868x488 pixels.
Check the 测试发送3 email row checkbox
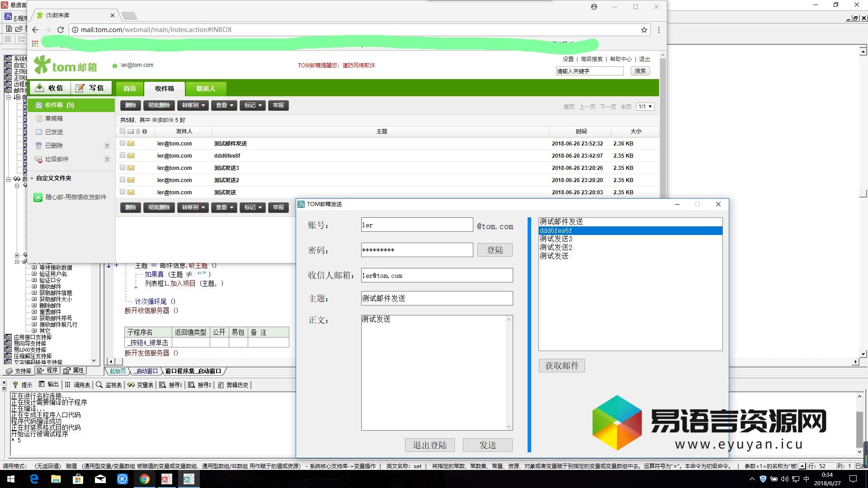(x=123, y=168)
